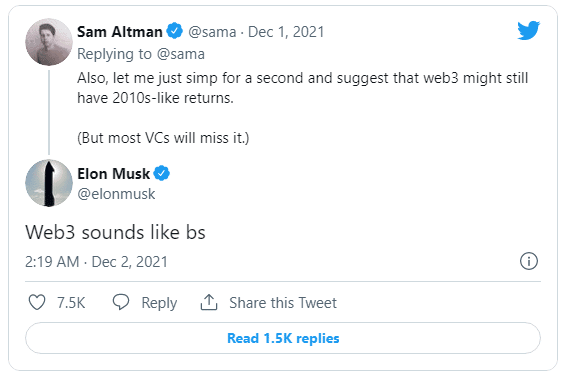This screenshot has width=562, height=376.
Task: Open the Sam Altman name link
Action: point(120,32)
